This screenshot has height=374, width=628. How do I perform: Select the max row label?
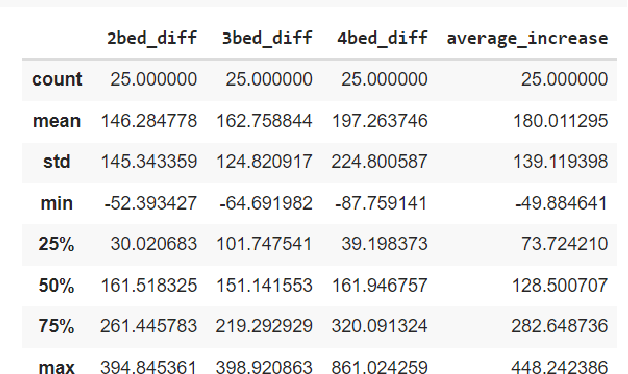point(56,367)
